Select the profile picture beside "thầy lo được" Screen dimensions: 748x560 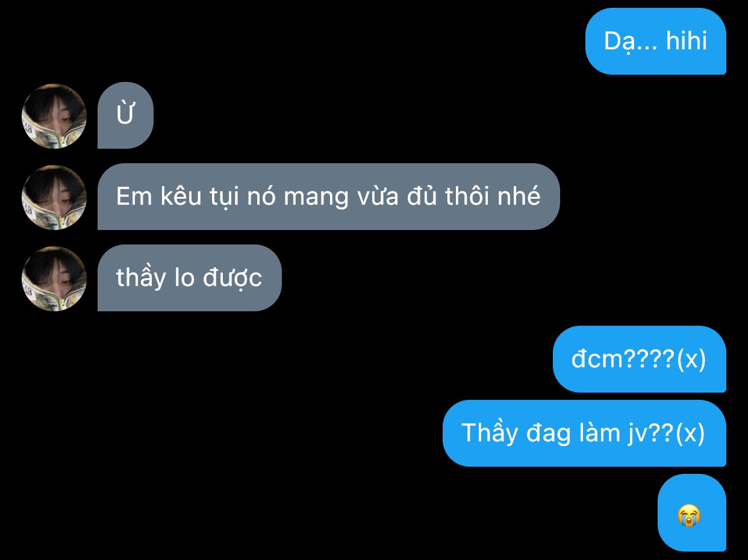54,278
